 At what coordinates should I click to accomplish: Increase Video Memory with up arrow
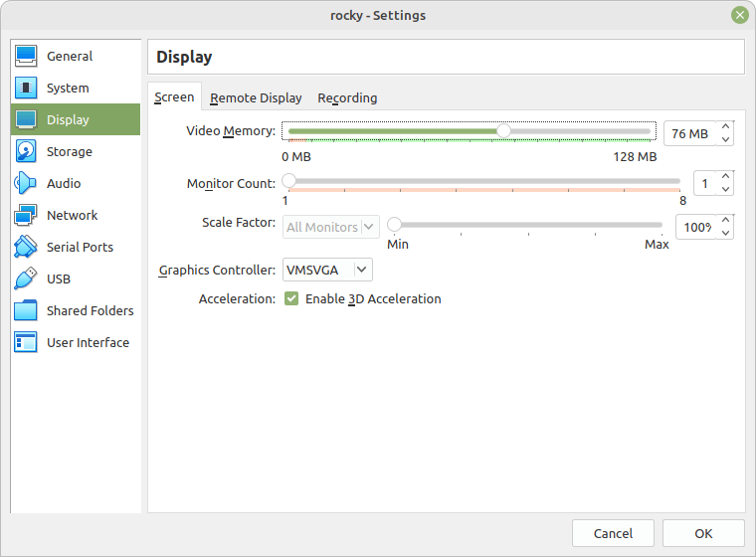(725, 127)
